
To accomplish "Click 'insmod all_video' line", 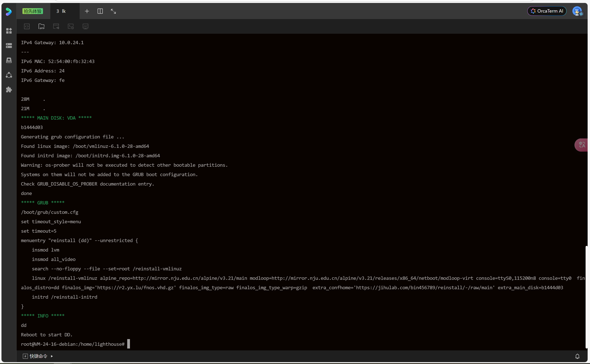I will pos(54,259).
